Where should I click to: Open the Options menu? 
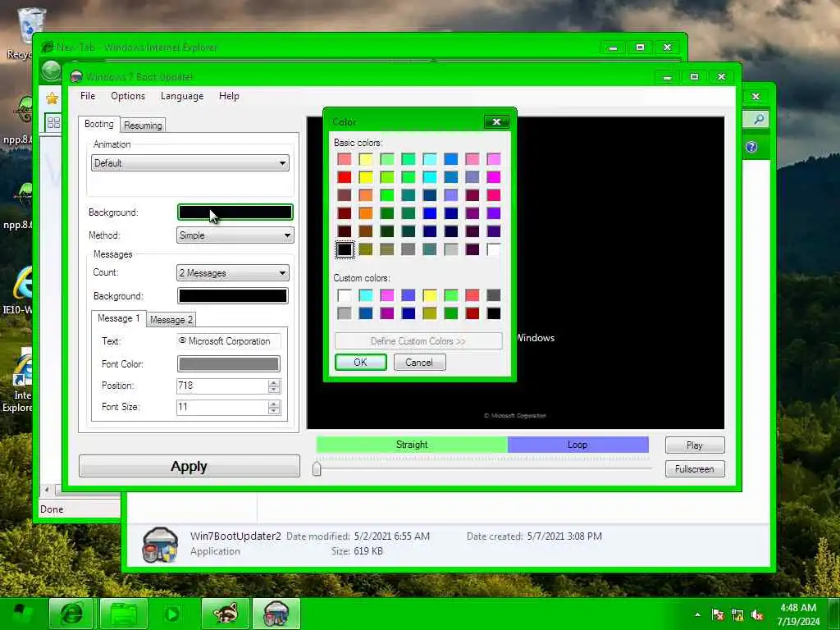pyautogui.click(x=127, y=96)
